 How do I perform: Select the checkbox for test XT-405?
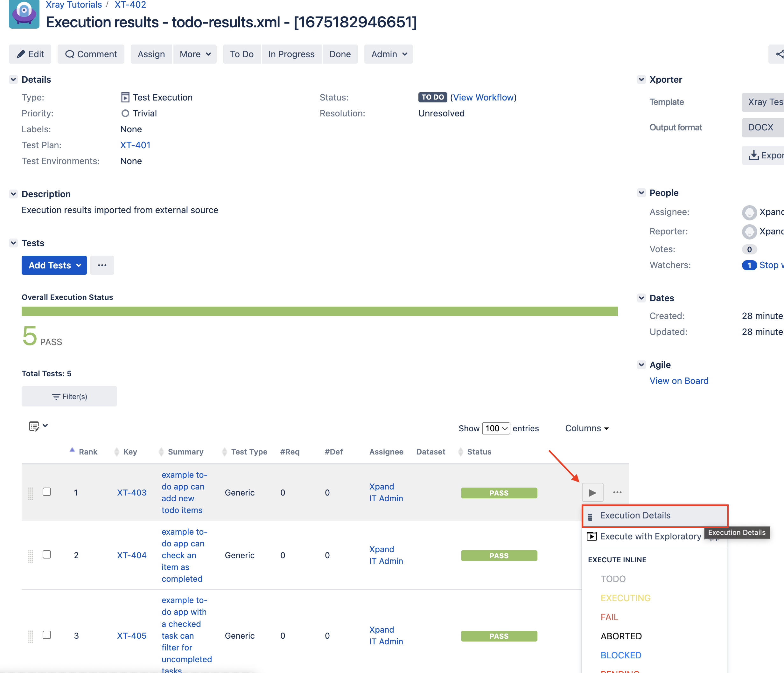[x=47, y=635]
